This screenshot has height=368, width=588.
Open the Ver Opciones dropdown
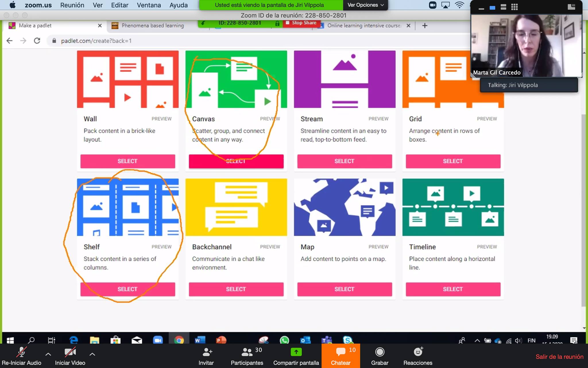coord(365,5)
